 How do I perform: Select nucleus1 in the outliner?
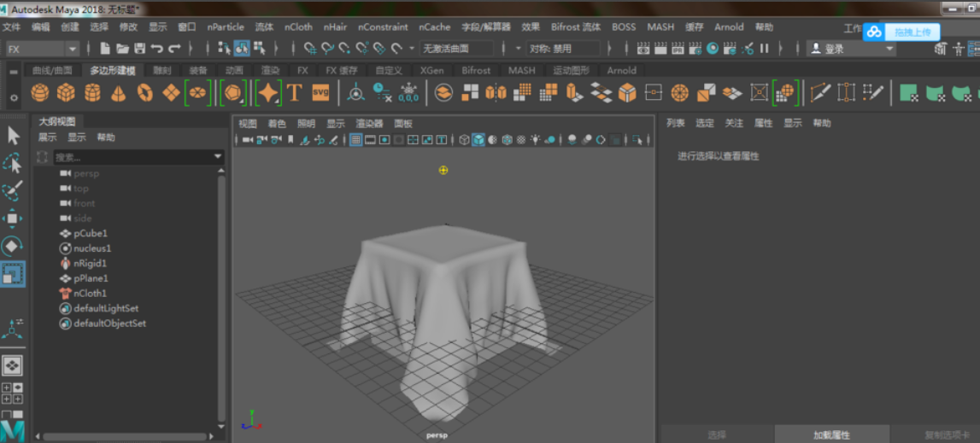92,248
